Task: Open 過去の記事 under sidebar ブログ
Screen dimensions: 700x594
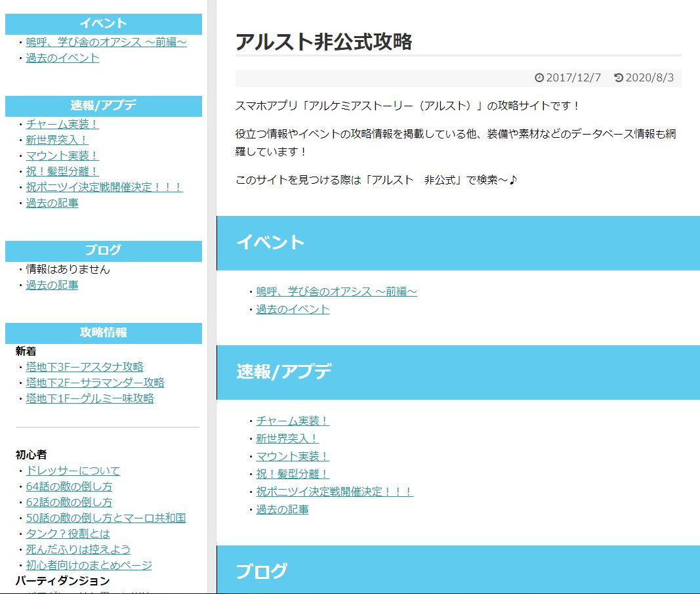Action: tap(52, 285)
